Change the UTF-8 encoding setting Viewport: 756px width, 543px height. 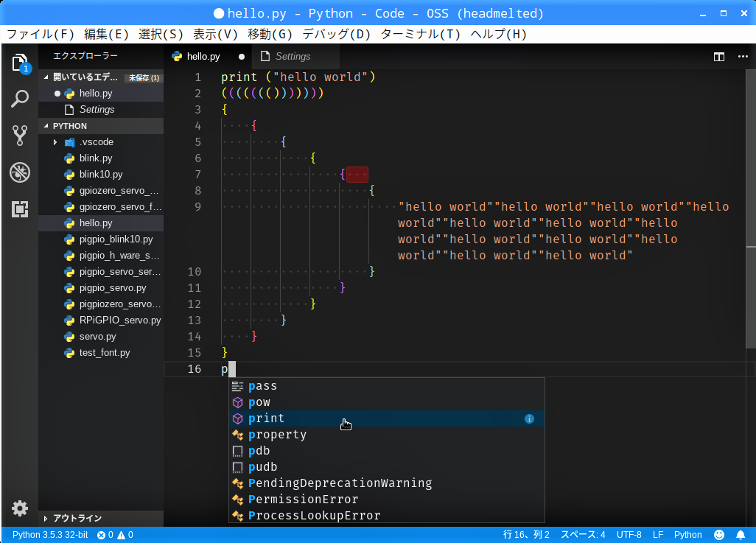pos(629,535)
